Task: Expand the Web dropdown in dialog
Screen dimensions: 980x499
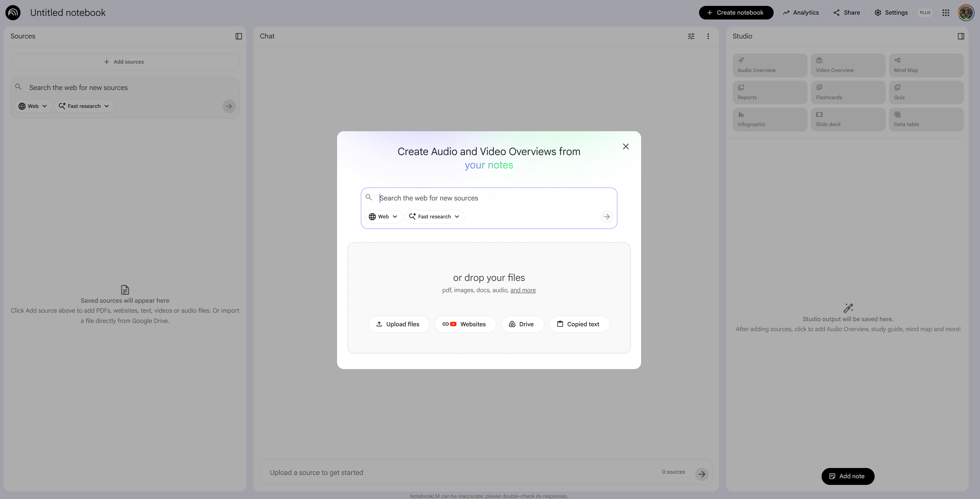Action: [383, 216]
